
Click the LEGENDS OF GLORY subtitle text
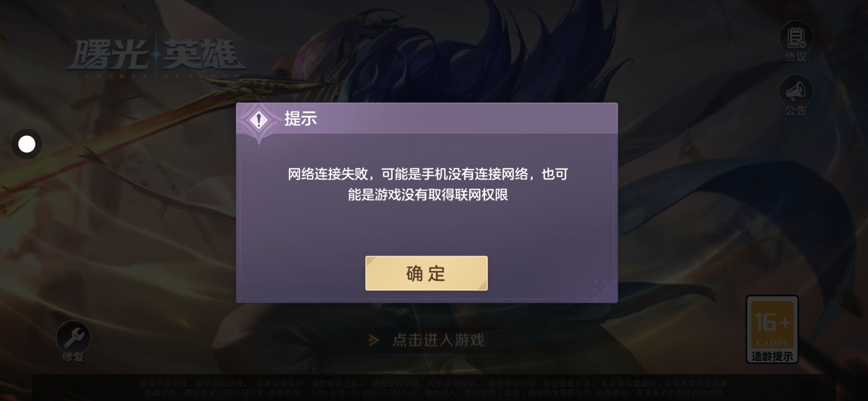[157, 76]
